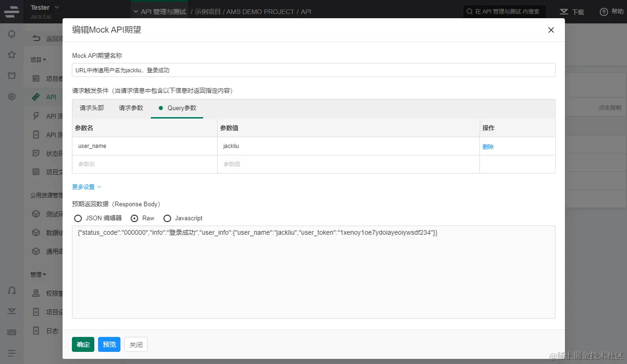Screen dimensions: 627x364
Task: Close the 编辑Mock API期望 dialog with X
Action: point(551,30)
